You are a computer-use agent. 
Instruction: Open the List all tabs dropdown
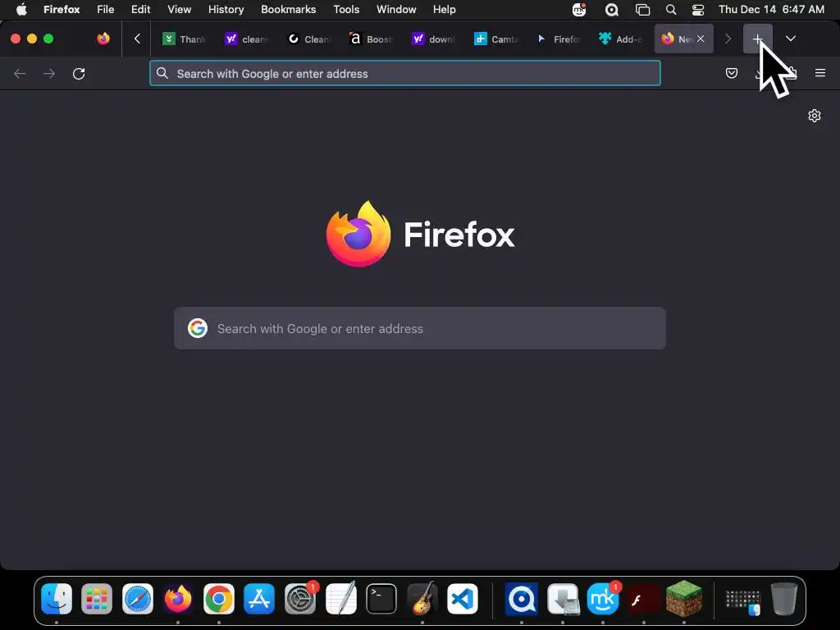(790, 39)
